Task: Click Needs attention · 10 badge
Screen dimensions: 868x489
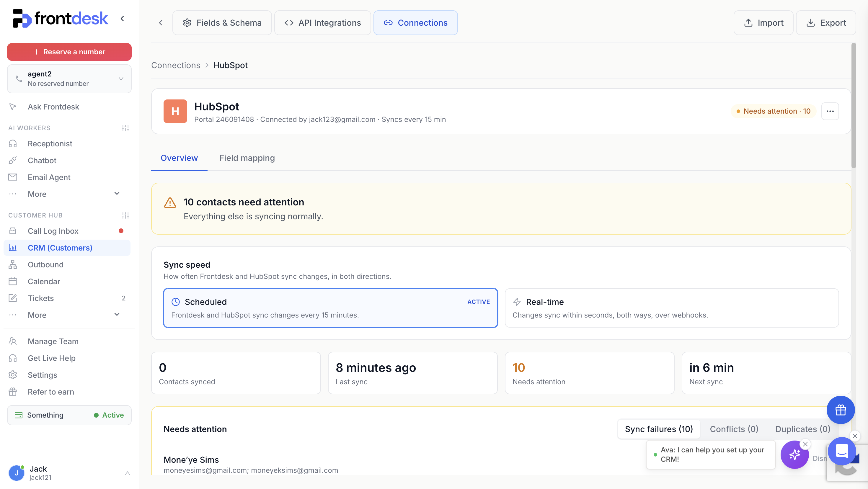Action: [773, 111]
